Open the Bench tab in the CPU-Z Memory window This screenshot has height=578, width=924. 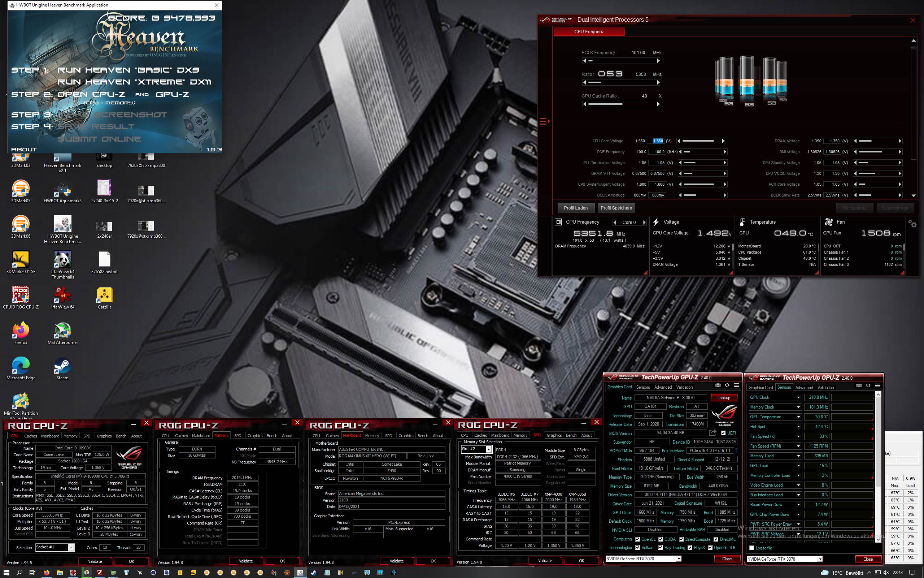272,436
